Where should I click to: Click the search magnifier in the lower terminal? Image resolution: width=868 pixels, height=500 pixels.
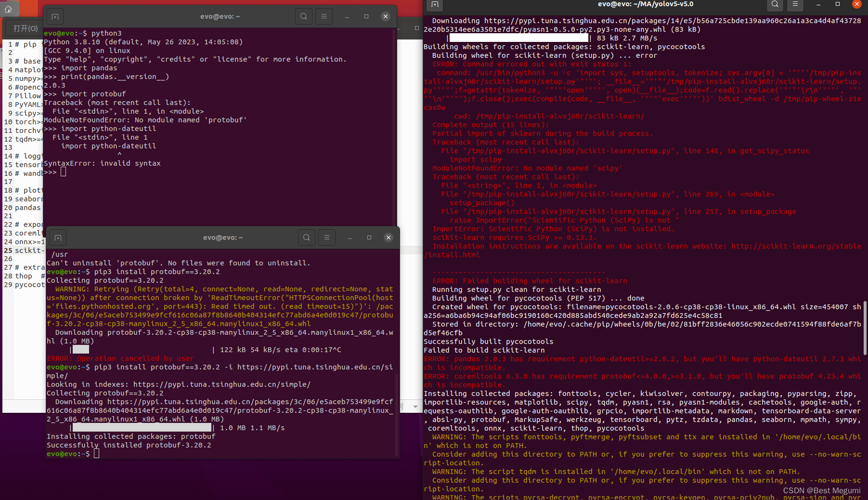click(307, 237)
